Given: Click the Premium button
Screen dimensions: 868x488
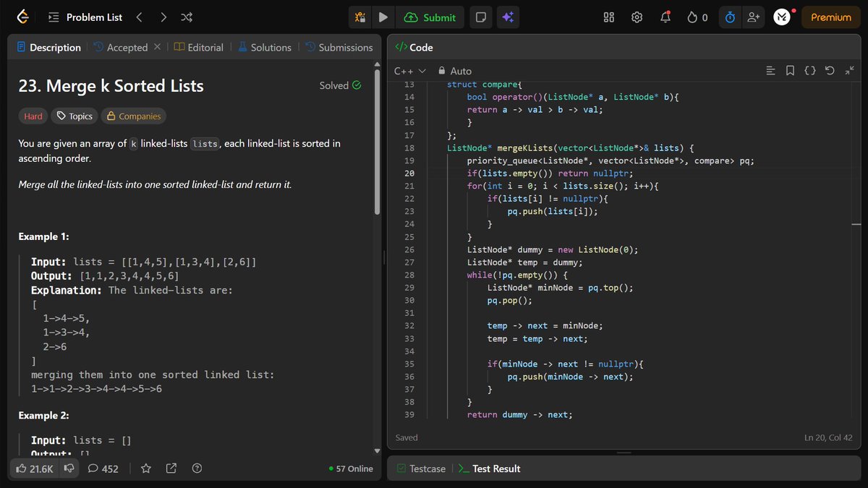Looking at the screenshot, I should click(831, 17).
